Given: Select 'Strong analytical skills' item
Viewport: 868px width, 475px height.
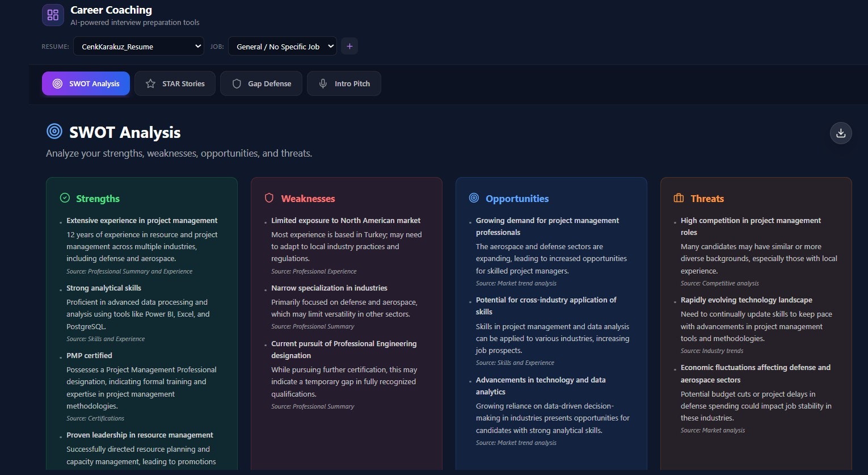Looking at the screenshot, I should [x=104, y=288].
